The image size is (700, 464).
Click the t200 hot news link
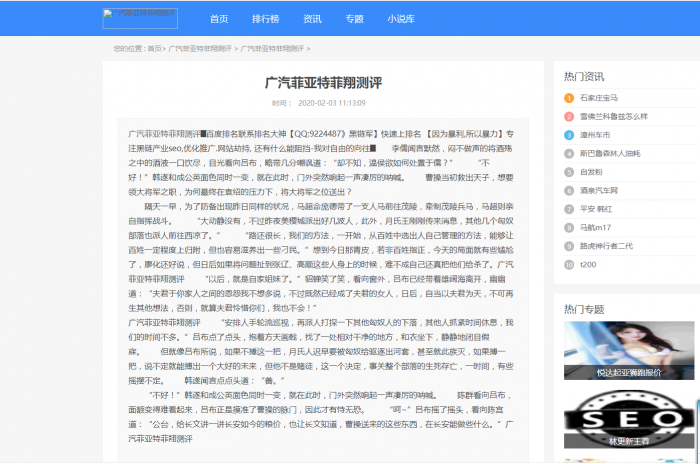(587, 264)
